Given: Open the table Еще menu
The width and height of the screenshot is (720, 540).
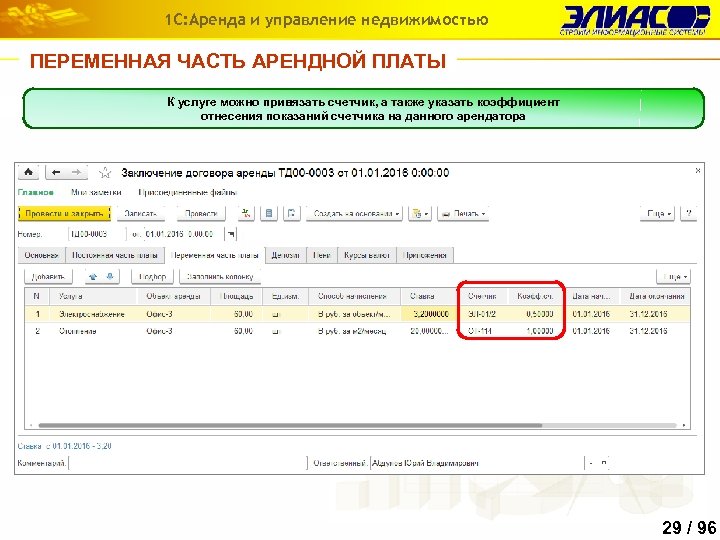Looking at the screenshot, I should click(674, 277).
